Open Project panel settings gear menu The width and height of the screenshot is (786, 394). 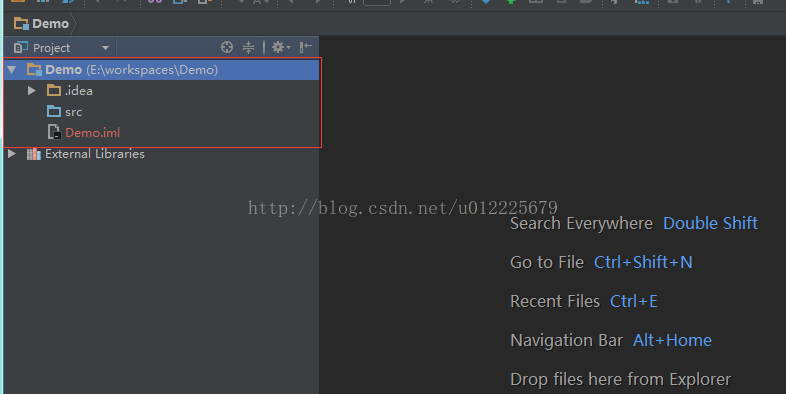tap(280, 47)
